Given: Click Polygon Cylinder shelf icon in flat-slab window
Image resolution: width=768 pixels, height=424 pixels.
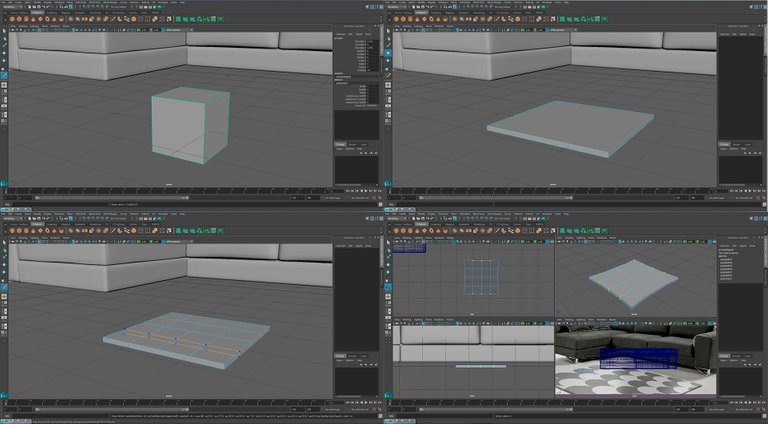Looking at the screenshot, I should tap(410, 19).
